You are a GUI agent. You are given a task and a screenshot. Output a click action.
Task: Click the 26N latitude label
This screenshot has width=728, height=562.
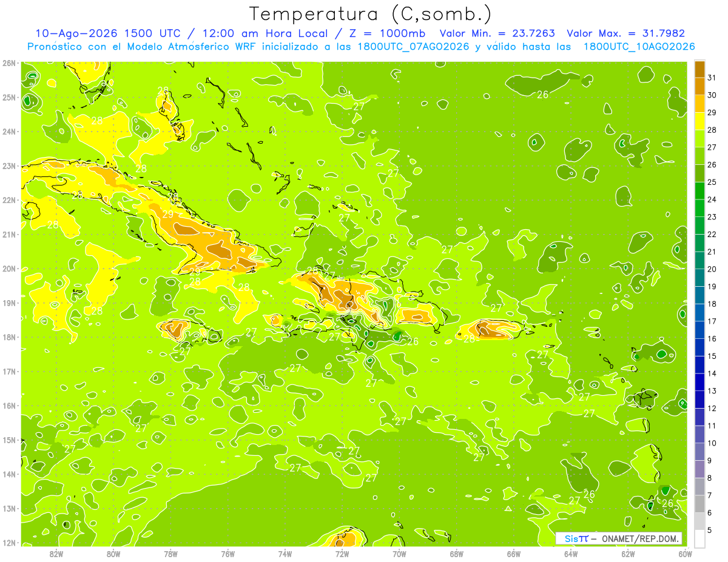[9, 63]
